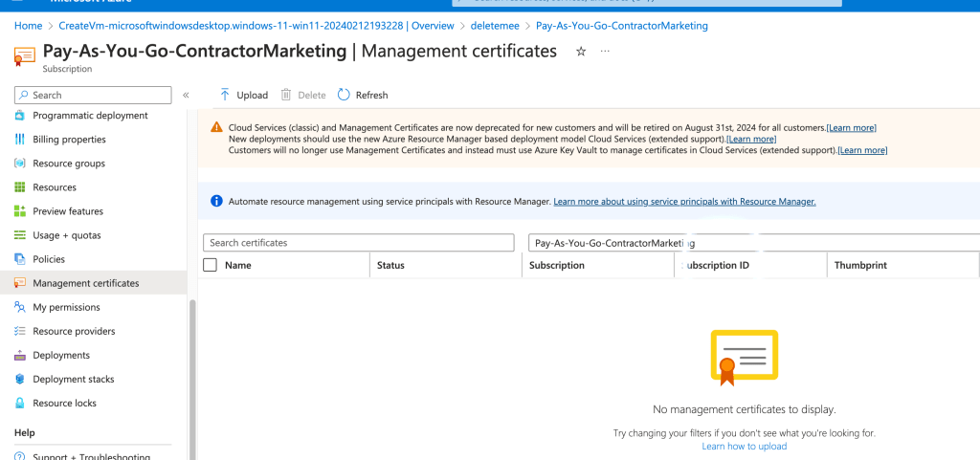The height and width of the screenshot is (460, 980).
Task: Click the Delete trash icon
Action: [x=286, y=95]
